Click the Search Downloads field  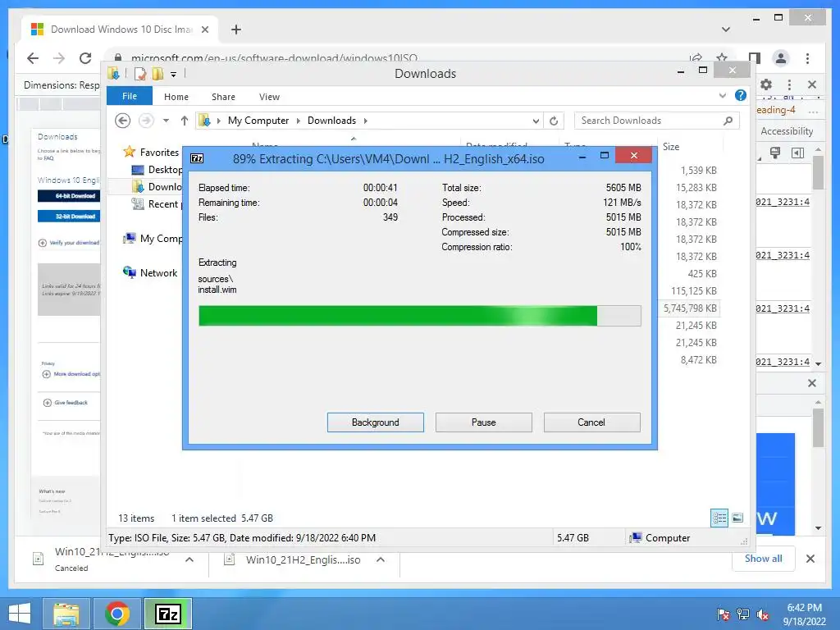coord(657,121)
